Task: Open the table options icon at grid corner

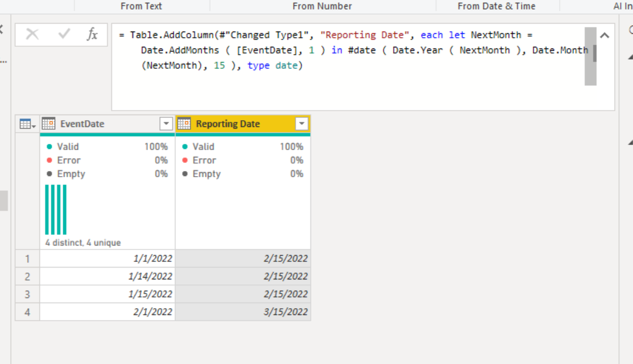Action: point(27,124)
